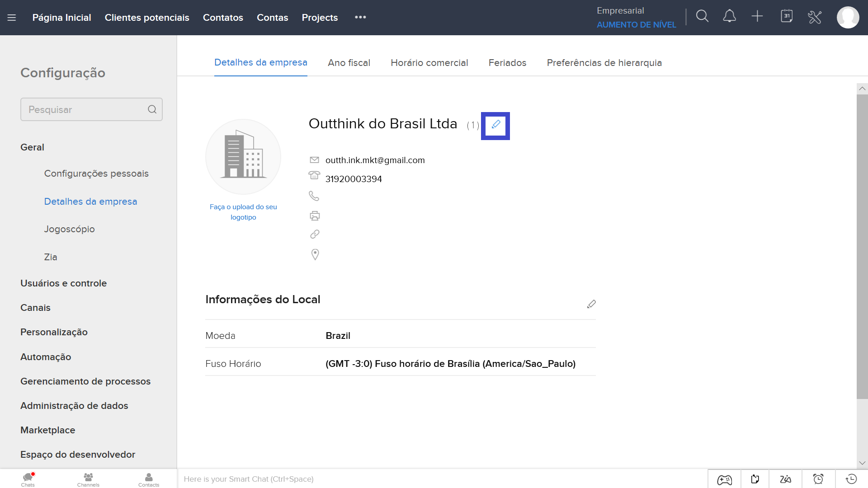Expand the Usuários e controle section
The image size is (868, 488).
[x=63, y=283]
